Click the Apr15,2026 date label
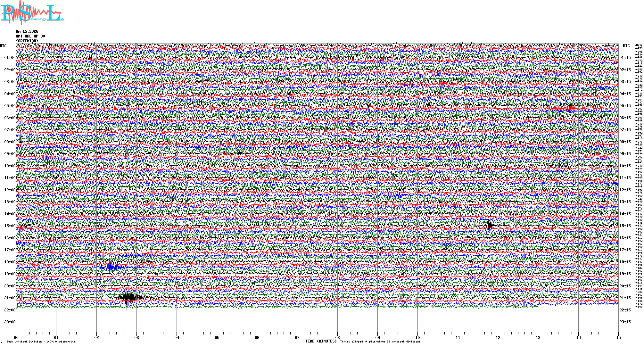Image resolution: width=644 pixels, height=346 pixels. (x=27, y=31)
